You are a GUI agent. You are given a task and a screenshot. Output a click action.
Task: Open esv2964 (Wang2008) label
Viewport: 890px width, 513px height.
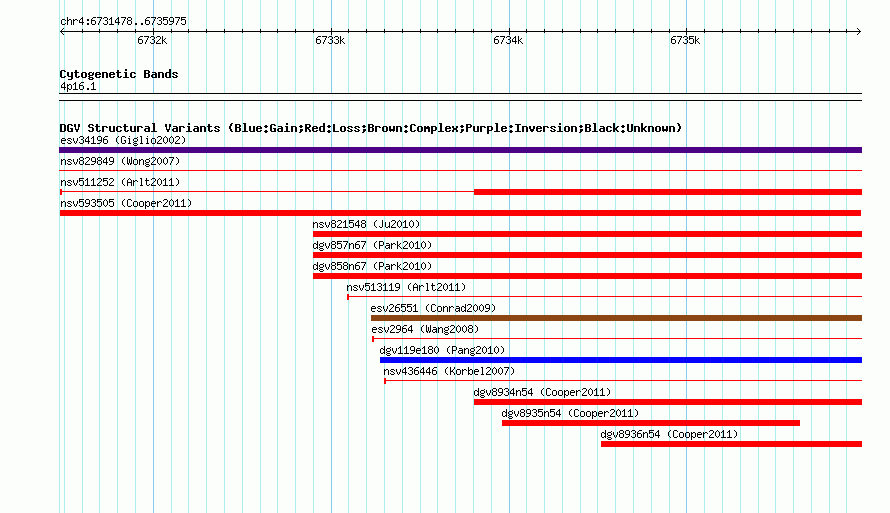click(x=425, y=329)
